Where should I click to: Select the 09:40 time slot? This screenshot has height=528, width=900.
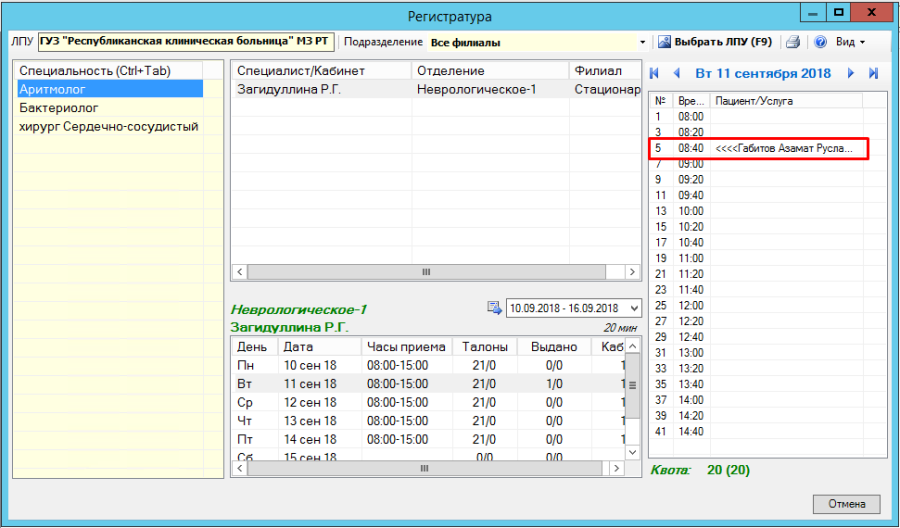point(768,195)
